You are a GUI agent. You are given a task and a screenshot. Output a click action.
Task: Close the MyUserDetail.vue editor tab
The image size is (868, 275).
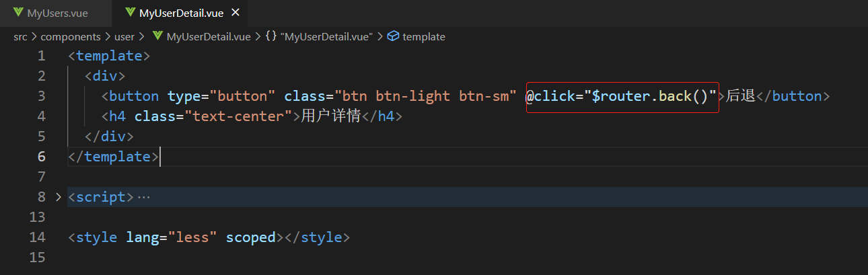pos(235,13)
